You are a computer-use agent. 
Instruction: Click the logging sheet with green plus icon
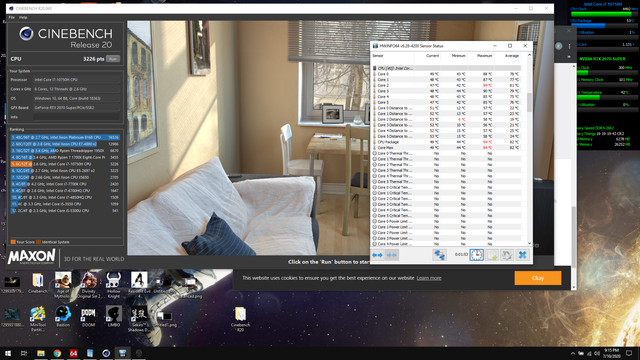point(492,255)
